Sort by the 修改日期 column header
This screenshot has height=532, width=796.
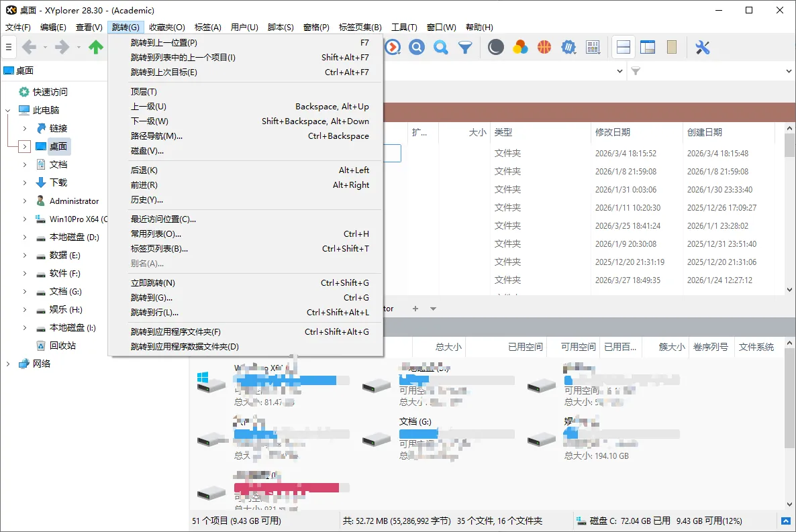point(613,132)
